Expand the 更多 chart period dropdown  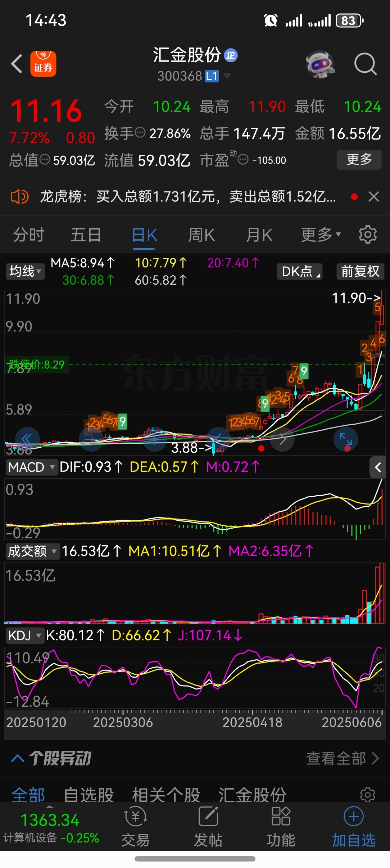[321, 235]
